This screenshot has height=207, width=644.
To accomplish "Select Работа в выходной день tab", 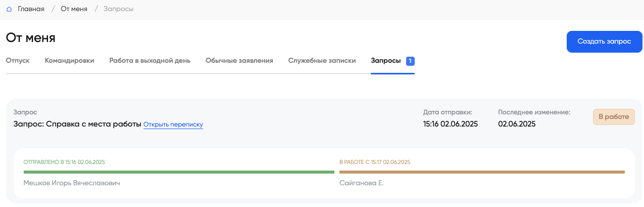I will [150, 61].
